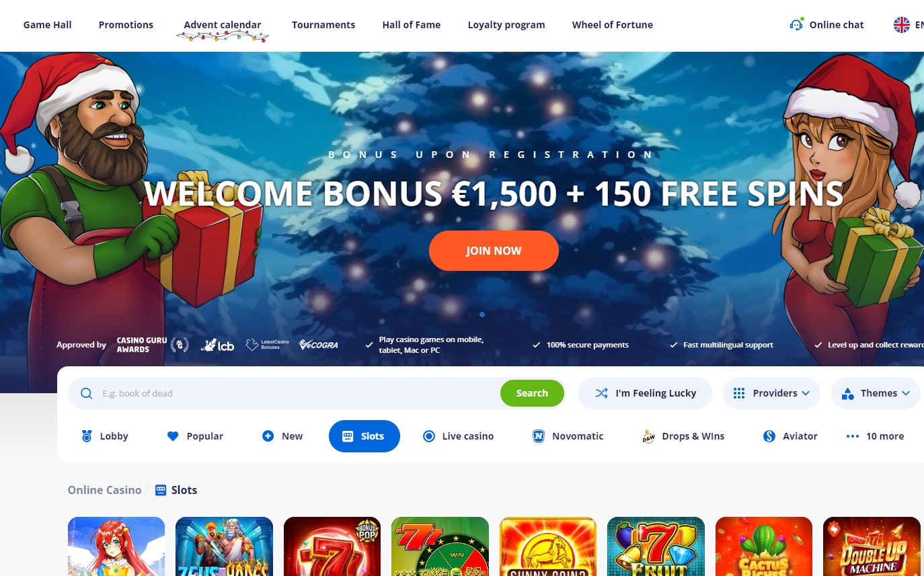
Task: Click the magnifier icon in search field
Action: pos(86,393)
